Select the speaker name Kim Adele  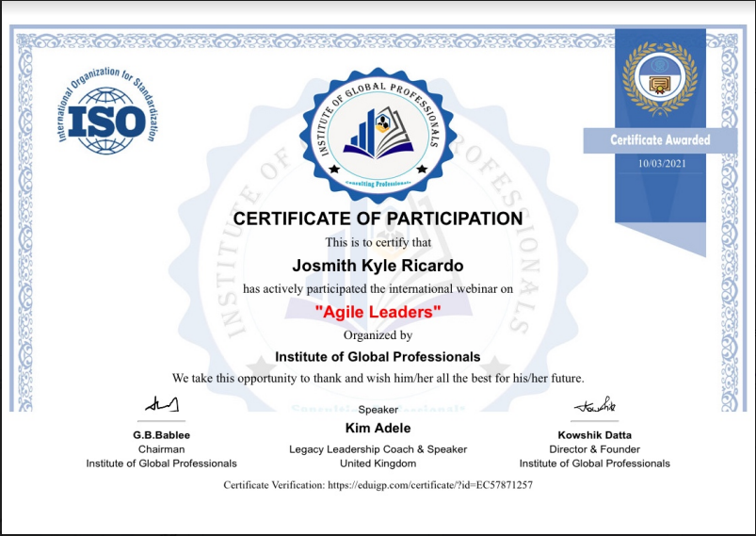[x=378, y=429]
